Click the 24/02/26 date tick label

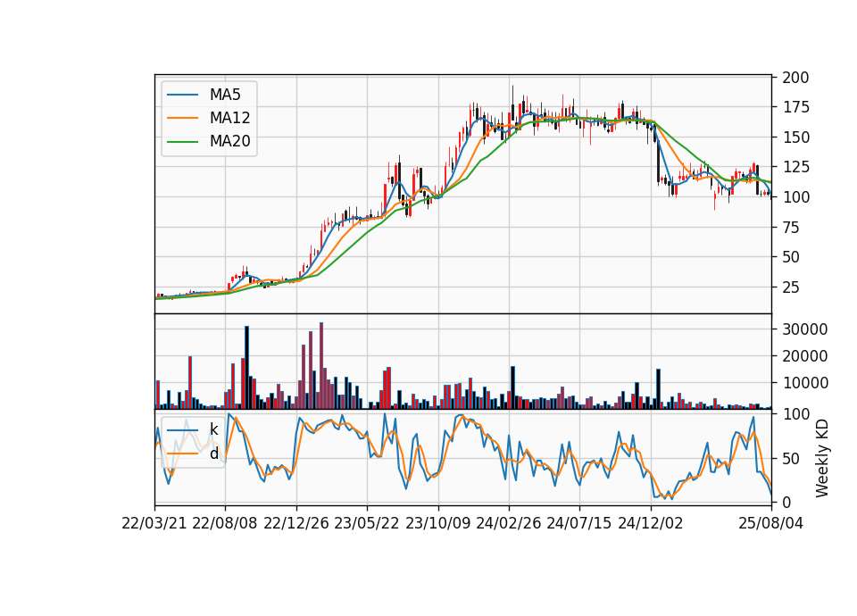pos(508,523)
